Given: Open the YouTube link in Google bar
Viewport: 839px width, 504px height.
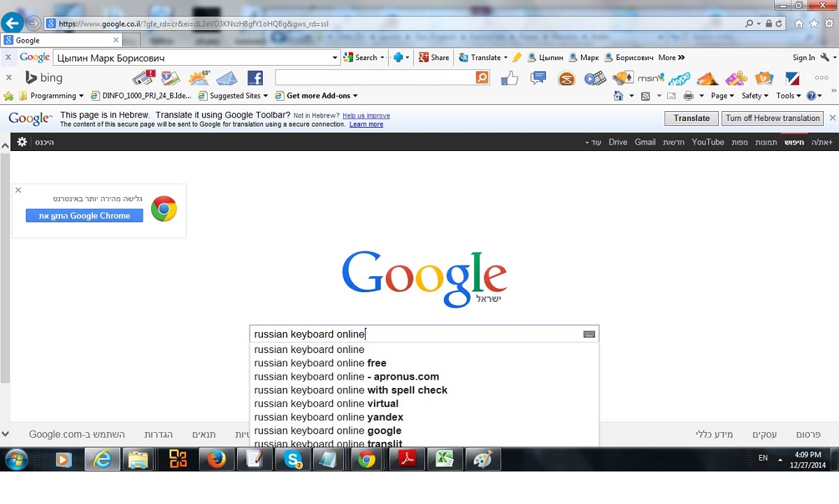Looking at the screenshot, I should click(x=708, y=142).
